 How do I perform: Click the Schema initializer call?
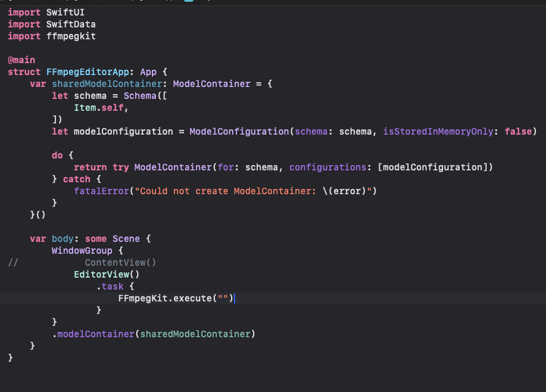140,96
